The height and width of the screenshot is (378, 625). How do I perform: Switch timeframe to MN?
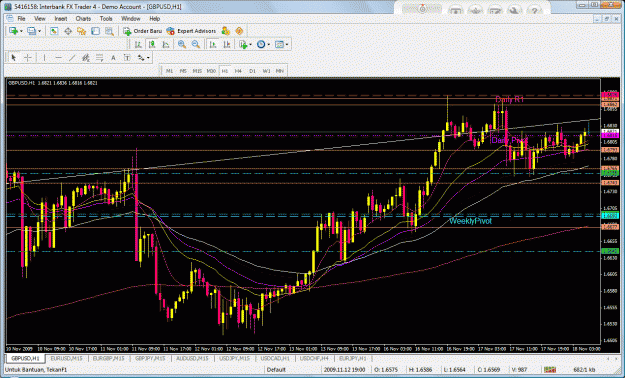pos(280,71)
